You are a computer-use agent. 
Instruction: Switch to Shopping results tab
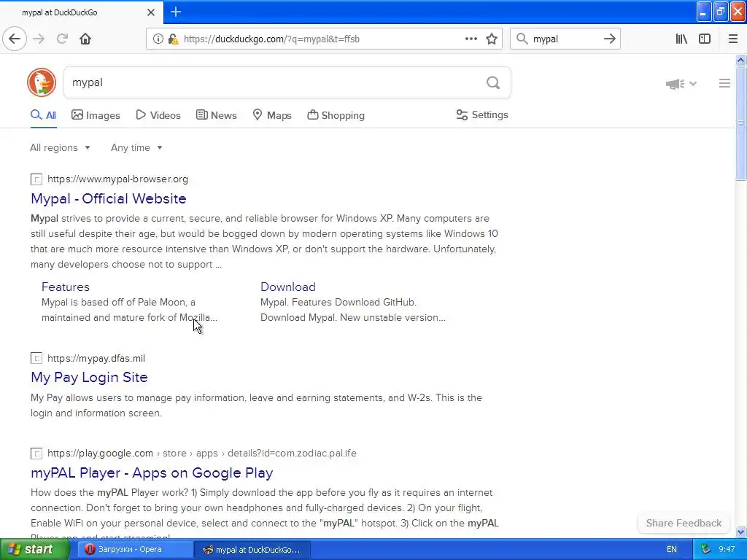[x=336, y=115]
